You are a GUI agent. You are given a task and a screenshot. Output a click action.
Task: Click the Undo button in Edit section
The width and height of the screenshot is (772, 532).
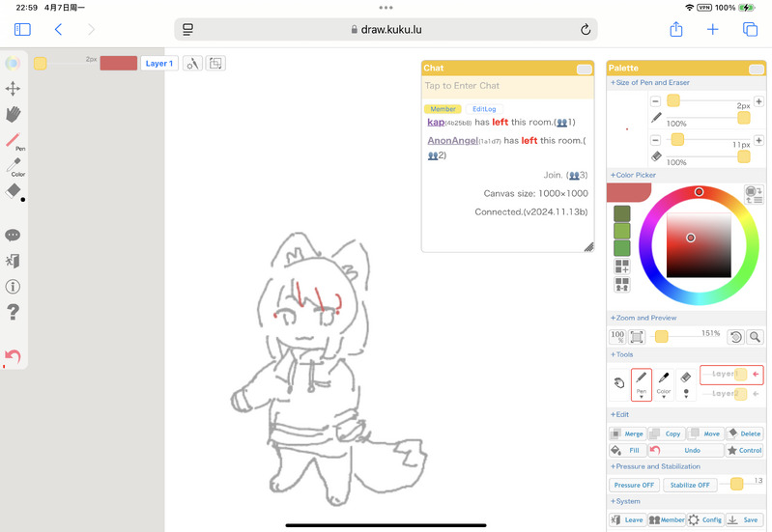click(686, 450)
